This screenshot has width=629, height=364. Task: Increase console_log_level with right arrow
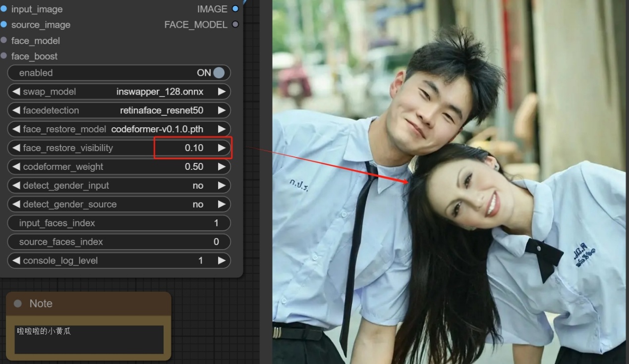click(222, 261)
